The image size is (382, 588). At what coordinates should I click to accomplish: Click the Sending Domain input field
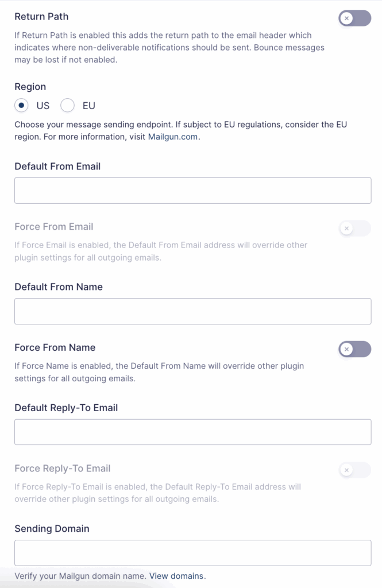point(192,552)
